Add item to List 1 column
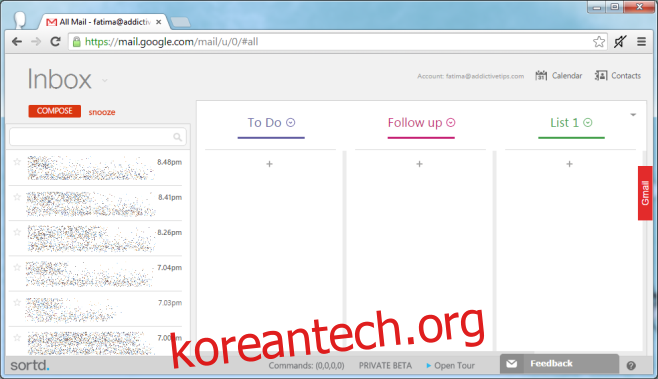The image size is (658, 379). pyautogui.click(x=569, y=164)
